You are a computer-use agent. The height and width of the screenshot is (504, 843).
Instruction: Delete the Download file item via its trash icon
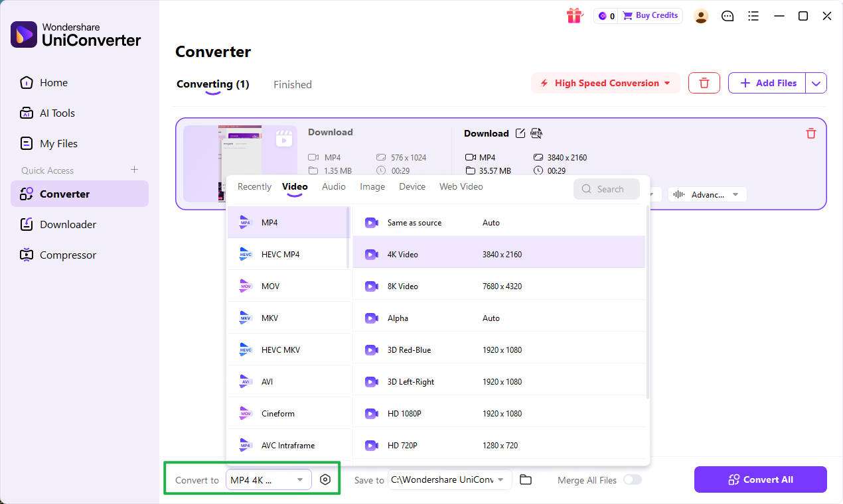(810, 133)
